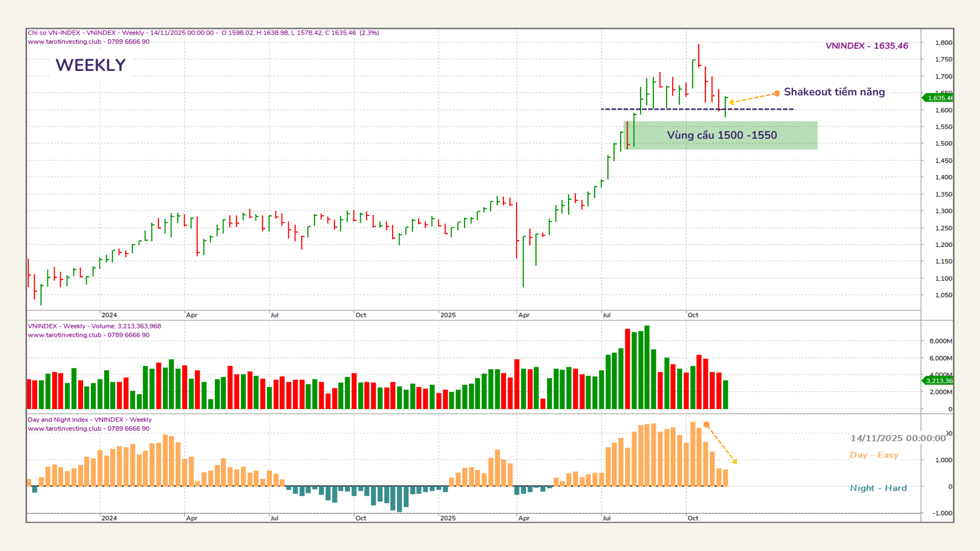980x551 pixels.
Task: Click the WEEKLY title text
Action: pyautogui.click(x=90, y=65)
